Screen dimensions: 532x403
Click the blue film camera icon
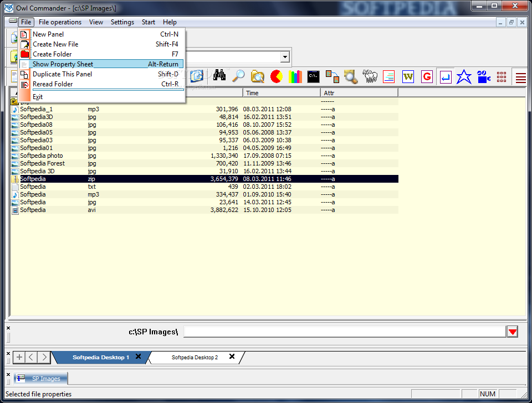click(483, 77)
